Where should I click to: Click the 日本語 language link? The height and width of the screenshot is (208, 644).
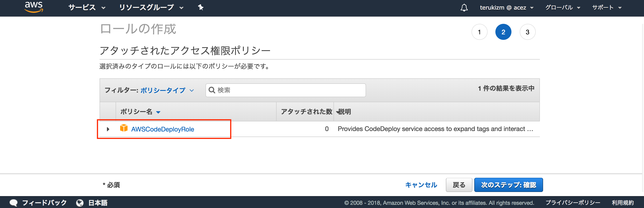point(98,203)
